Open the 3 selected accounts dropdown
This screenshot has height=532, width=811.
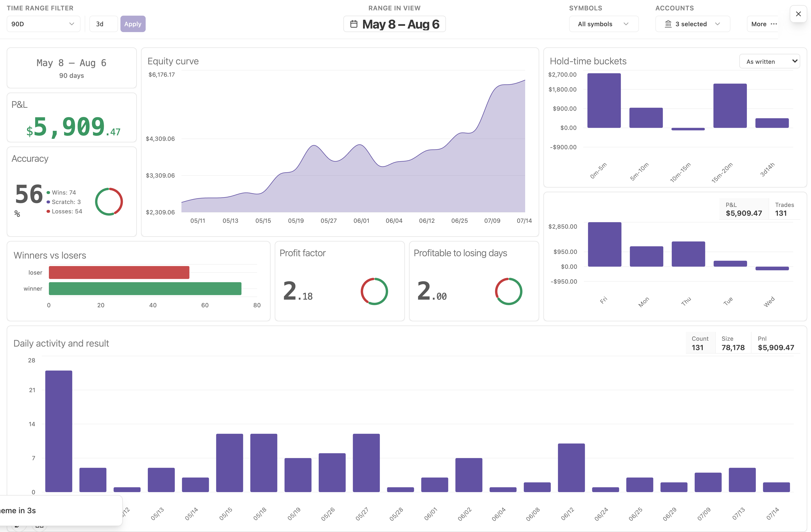tap(692, 24)
